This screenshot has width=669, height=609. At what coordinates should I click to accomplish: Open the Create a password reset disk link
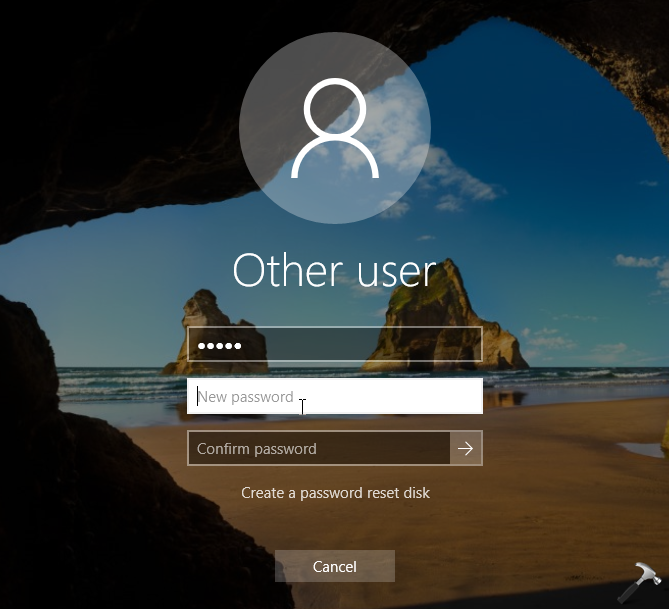tap(335, 493)
